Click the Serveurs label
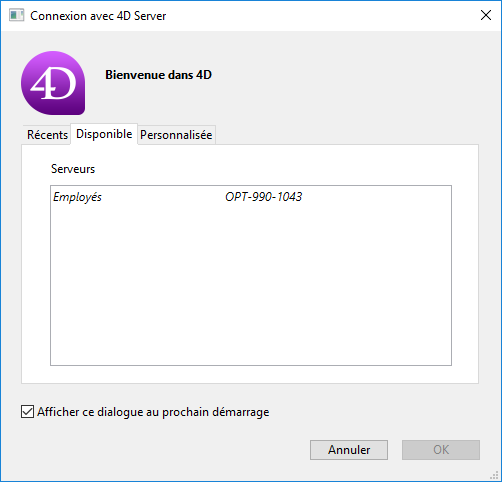This screenshot has width=502, height=482. [x=73, y=169]
